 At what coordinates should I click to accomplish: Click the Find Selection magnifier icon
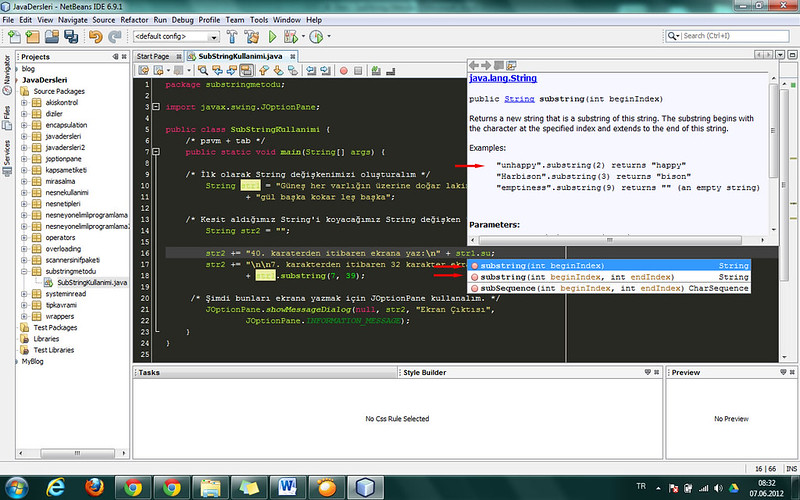203,70
